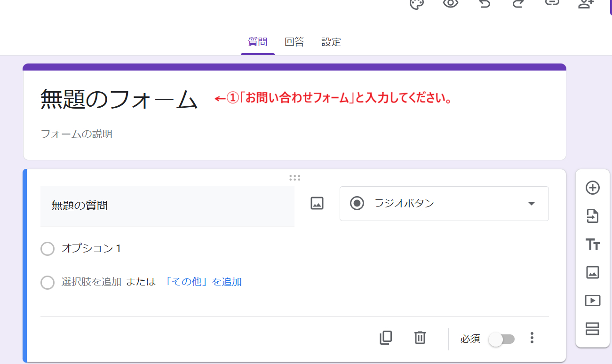Edit the 無題の質問 question field
The height and width of the screenshot is (364, 612).
(167, 206)
